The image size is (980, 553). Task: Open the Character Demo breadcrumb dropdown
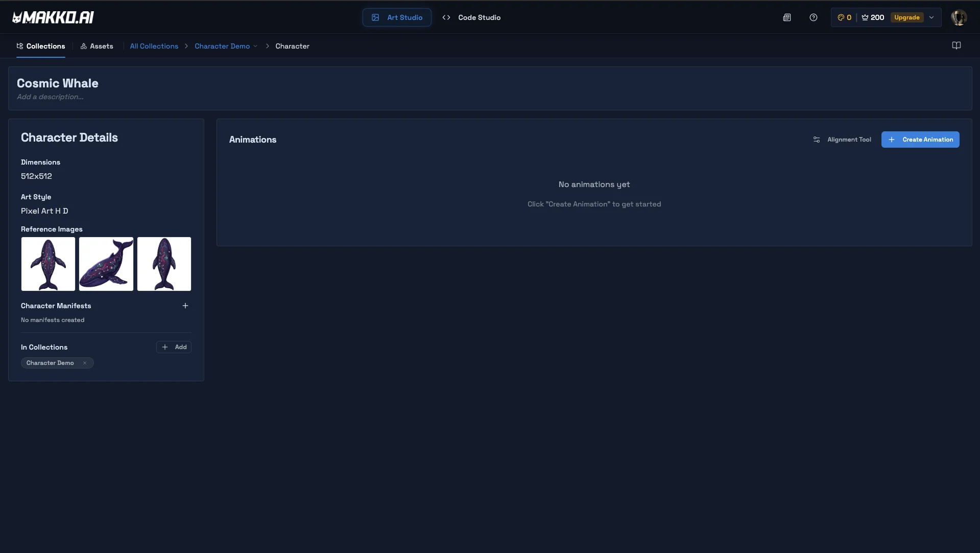tap(255, 46)
